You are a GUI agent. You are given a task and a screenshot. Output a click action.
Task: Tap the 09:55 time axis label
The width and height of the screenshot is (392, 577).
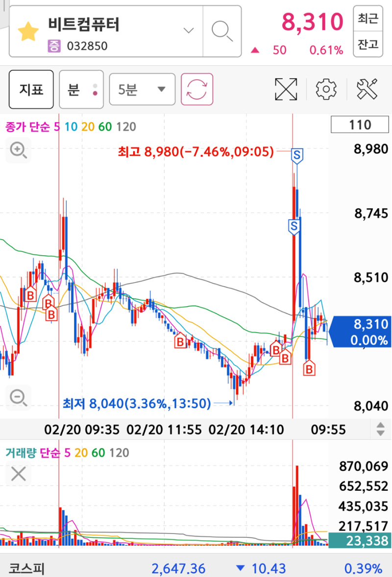tap(328, 430)
